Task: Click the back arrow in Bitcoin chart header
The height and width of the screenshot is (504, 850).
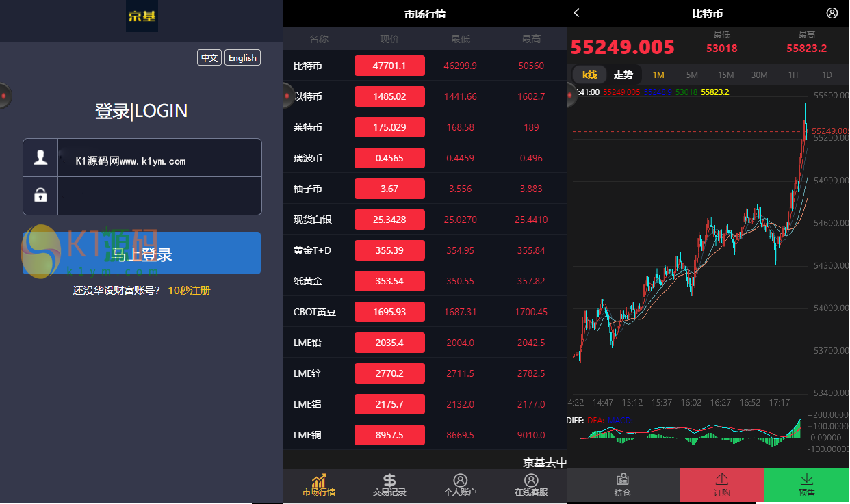Action: (x=576, y=13)
